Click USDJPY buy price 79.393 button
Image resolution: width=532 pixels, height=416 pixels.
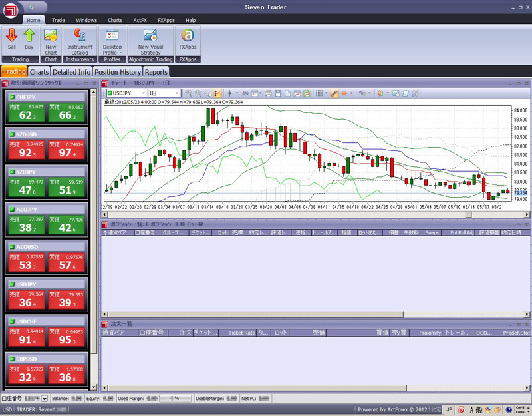pos(66,300)
